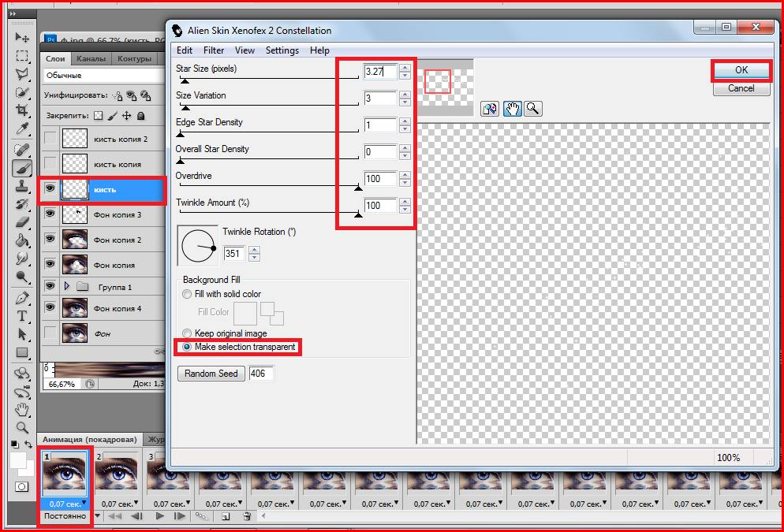The height and width of the screenshot is (532, 784).
Task: Select the Brush tool
Action: (x=22, y=169)
